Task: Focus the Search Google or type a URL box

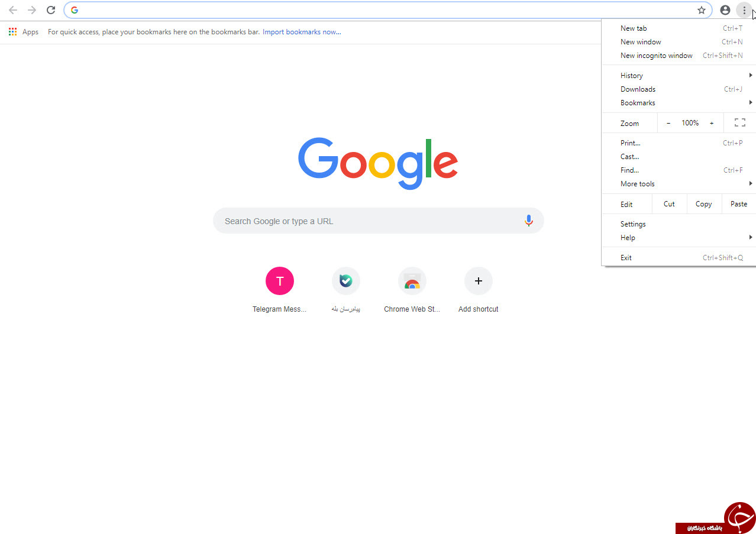Action: coord(379,221)
